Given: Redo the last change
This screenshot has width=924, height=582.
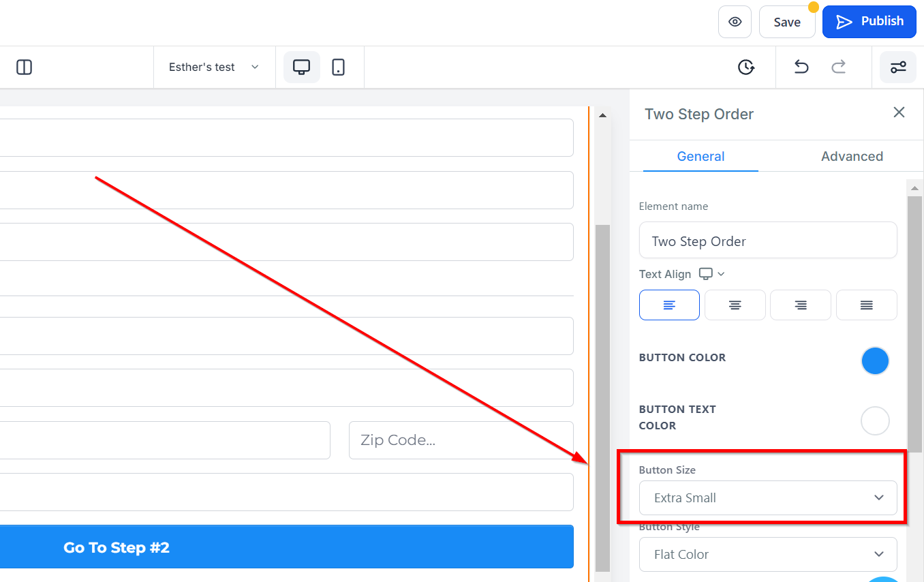Looking at the screenshot, I should pyautogui.click(x=839, y=67).
